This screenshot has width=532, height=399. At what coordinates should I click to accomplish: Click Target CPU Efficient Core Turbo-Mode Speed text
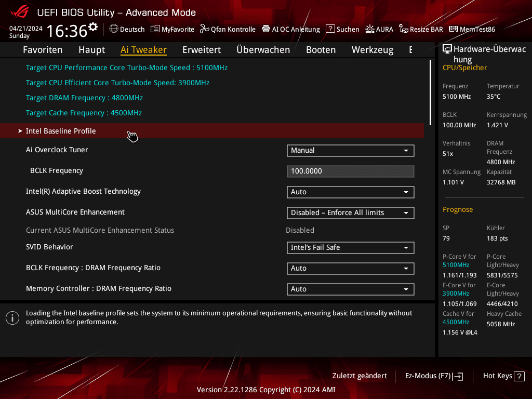click(x=118, y=83)
